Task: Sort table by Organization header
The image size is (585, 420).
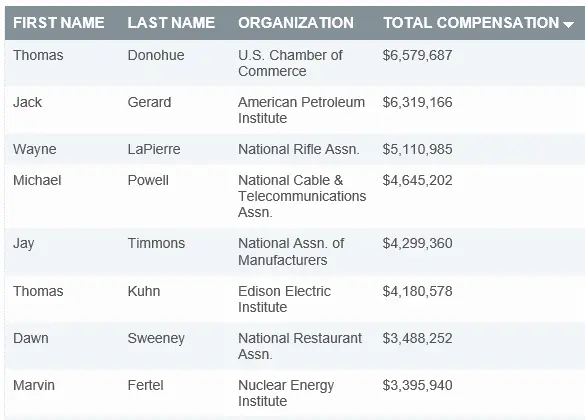Action: [296, 23]
